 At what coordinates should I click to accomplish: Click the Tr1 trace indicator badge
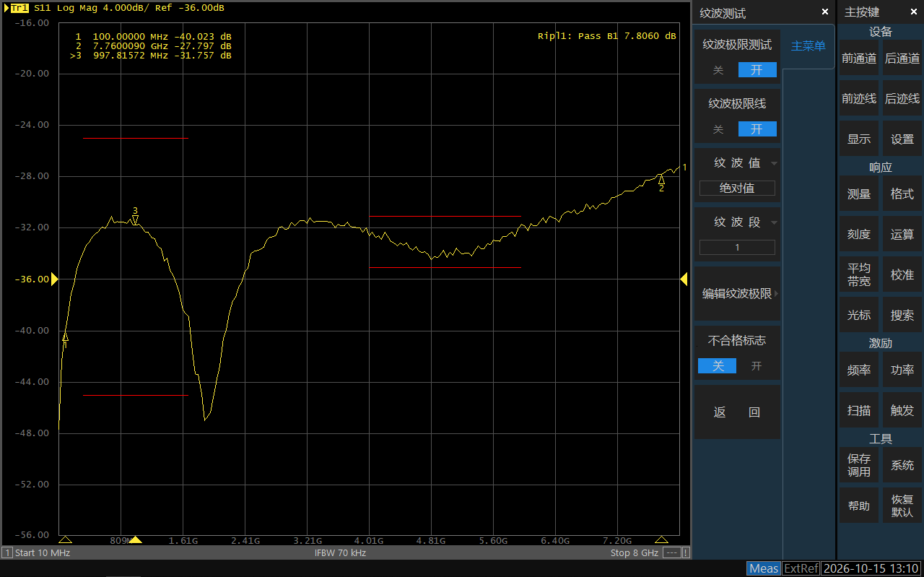tap(19, 8)
